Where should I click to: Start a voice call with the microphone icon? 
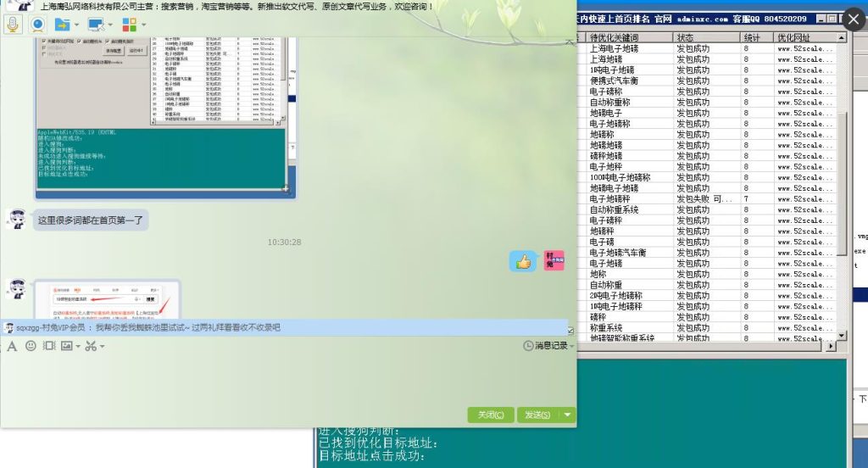click(13, 25)
